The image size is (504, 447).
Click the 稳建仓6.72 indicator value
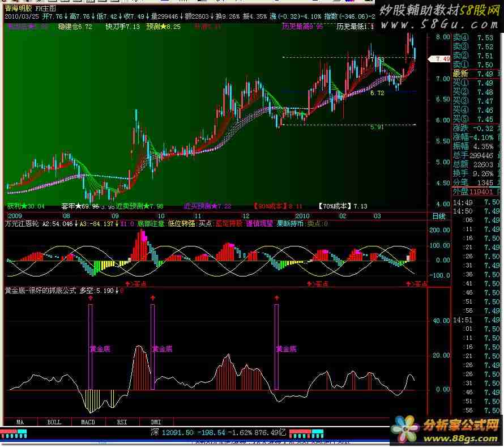click(75, 27)
